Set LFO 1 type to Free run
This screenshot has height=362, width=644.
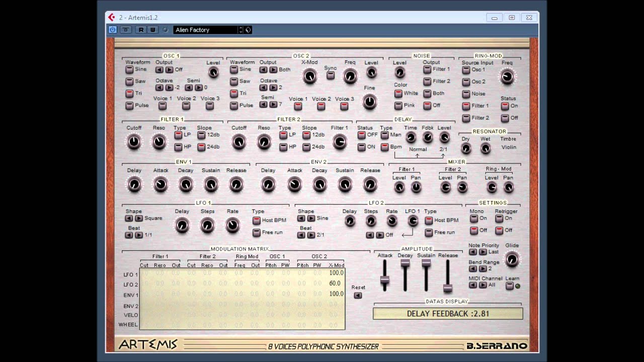click(257, 232)
